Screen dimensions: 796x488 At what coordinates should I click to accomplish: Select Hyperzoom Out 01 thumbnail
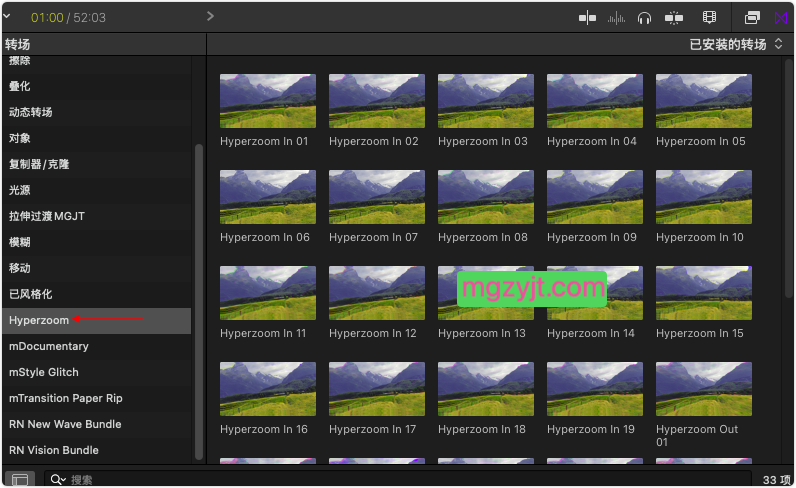coord(704,389)
